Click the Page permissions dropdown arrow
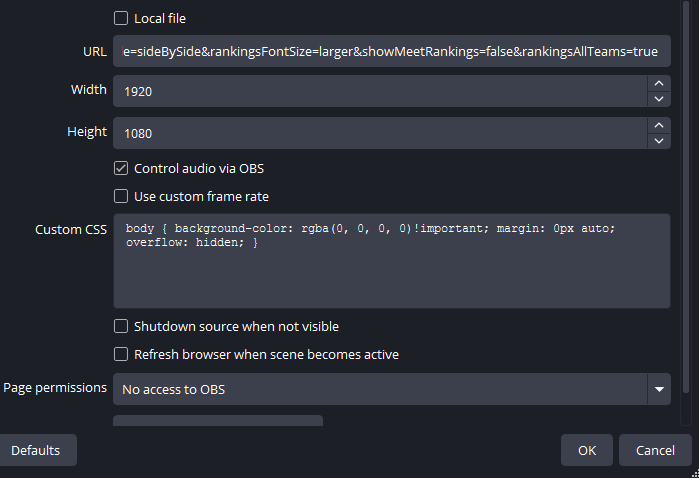Image resolution: width=699 pixels, height=478 pixels. pos(658,389)
